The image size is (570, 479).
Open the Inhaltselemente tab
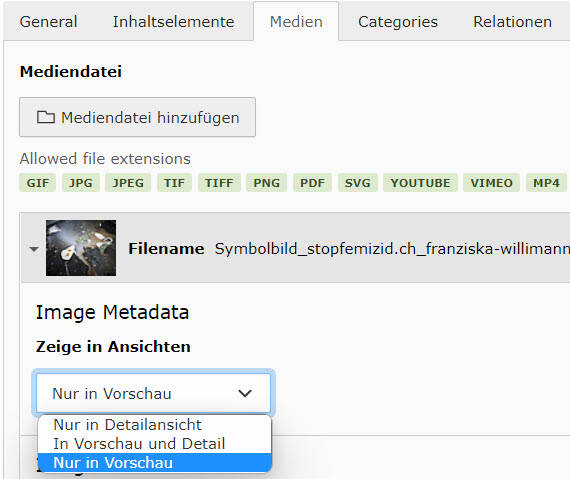(x=173, y=22)
